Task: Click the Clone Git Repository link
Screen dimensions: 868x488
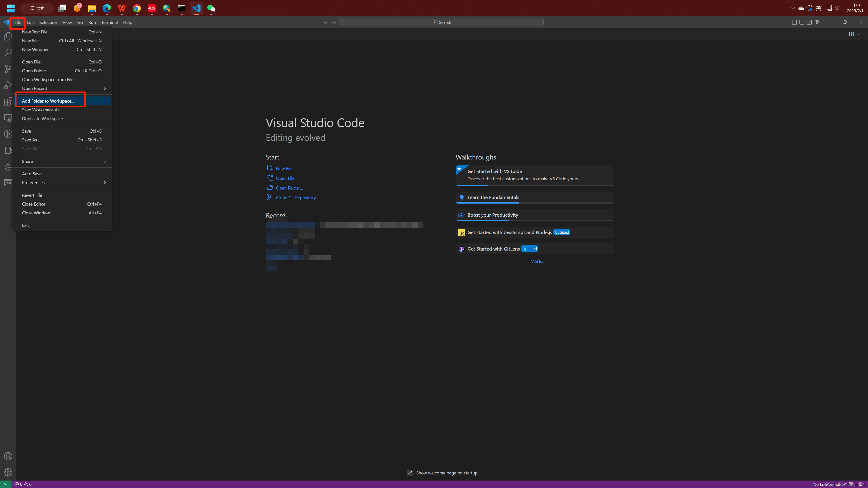Action: click(x=297, y=197)
